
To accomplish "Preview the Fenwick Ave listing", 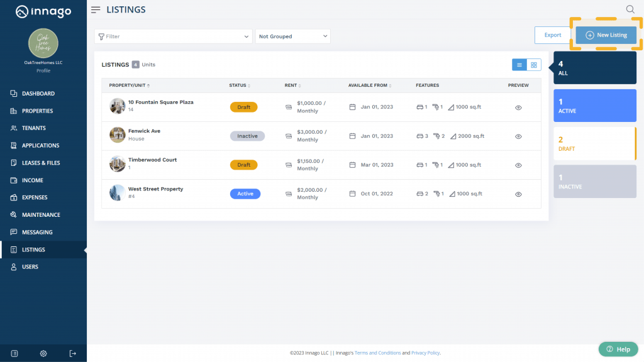I will pyautogui.click(x=518, y=136).
